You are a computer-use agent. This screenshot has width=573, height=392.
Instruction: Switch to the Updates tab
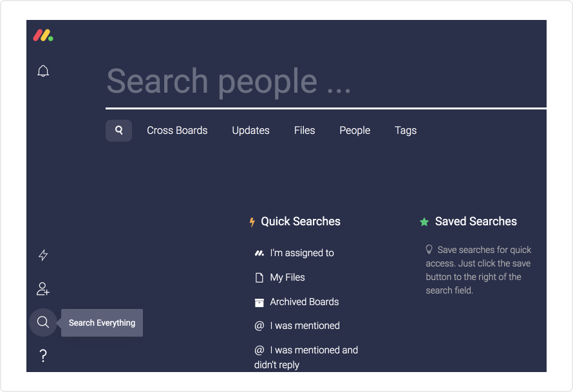pyautogui.click(x=250, y=131)
